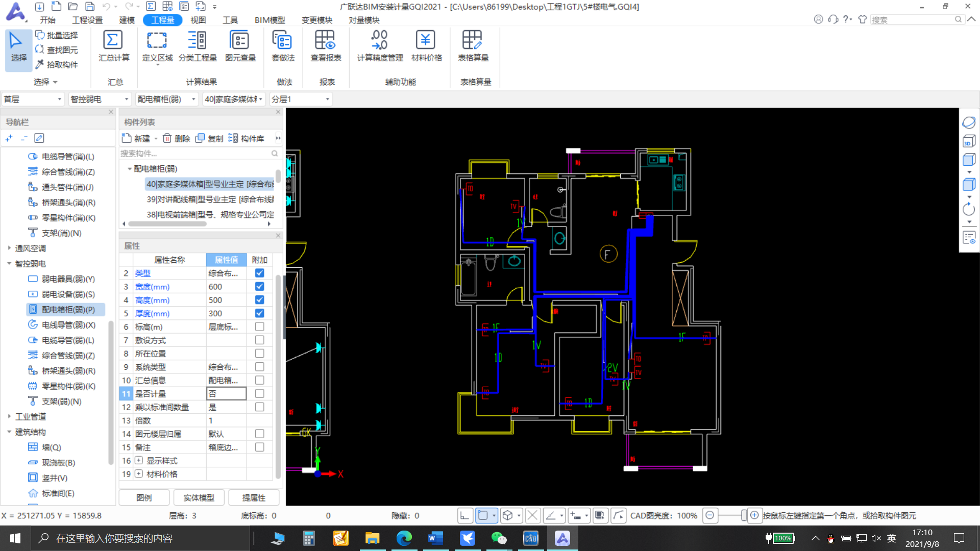Click the CAD brightness slider handle
This screenshot has height=551, width=980.
pos(743,515)
